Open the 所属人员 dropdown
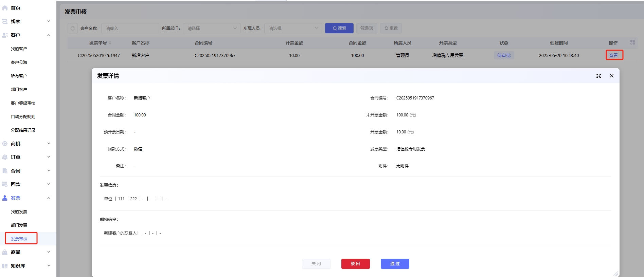 coord(293,29)
